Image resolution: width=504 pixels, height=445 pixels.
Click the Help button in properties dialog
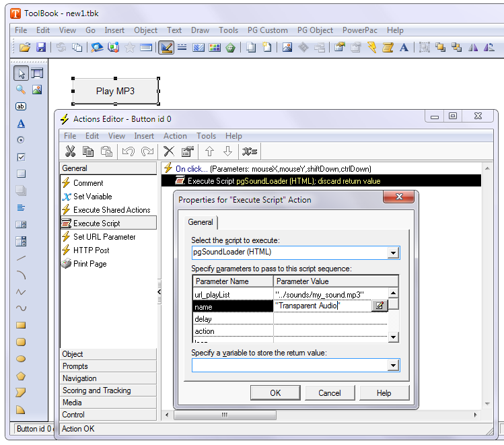click(x=384, y=393)
